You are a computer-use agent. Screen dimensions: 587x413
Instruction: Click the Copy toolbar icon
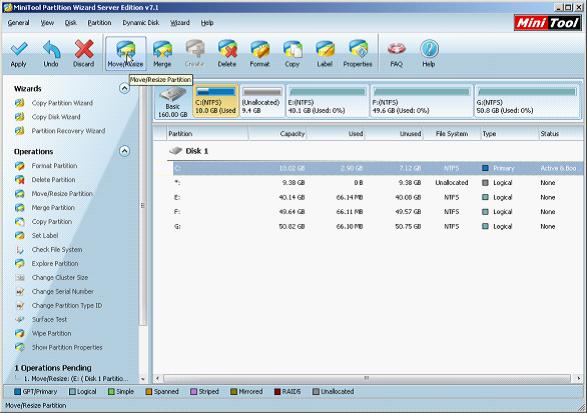(292, 49)
